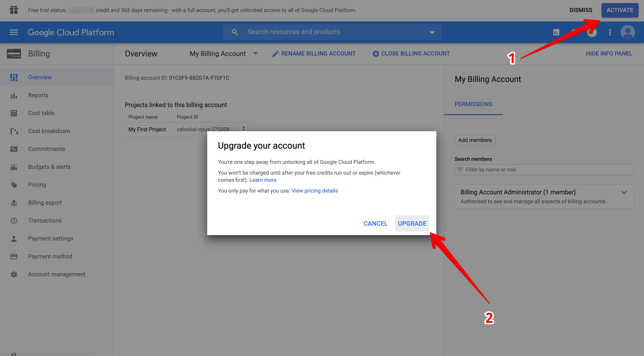This screenshot has width=644, height=356.
Task: Click the Billing export upload icon
Action: [x=14, y=203]
